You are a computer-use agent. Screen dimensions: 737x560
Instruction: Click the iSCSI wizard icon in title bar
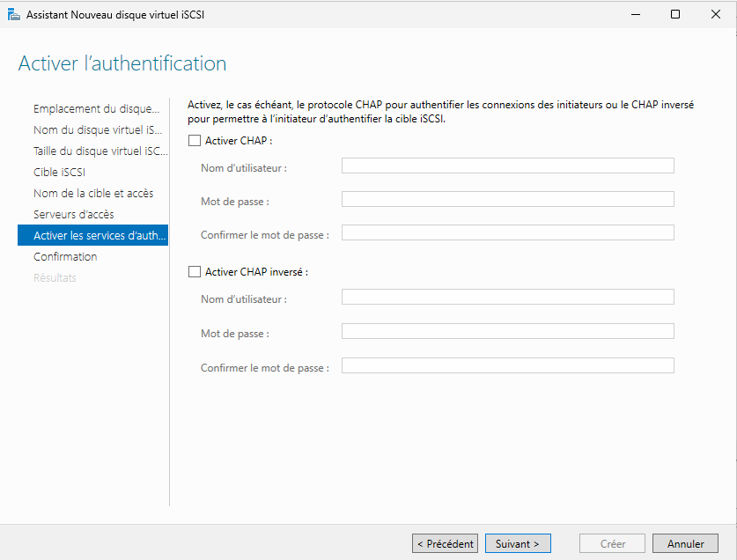pyautogui.click(x=13, y=14)
